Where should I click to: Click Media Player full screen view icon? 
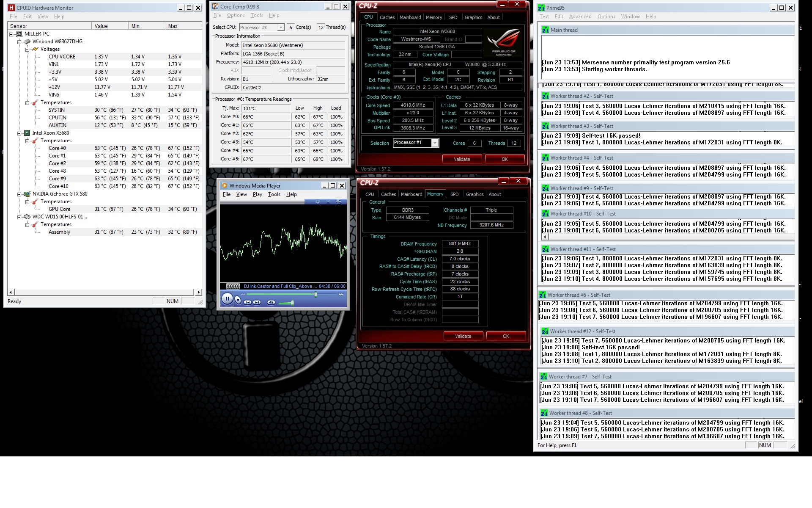[x=328, y=202]
